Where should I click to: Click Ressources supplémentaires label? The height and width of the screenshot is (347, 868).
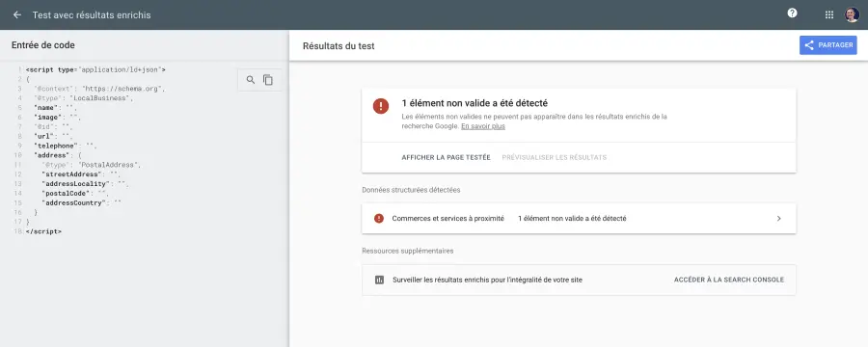click(x=407, y=251)
